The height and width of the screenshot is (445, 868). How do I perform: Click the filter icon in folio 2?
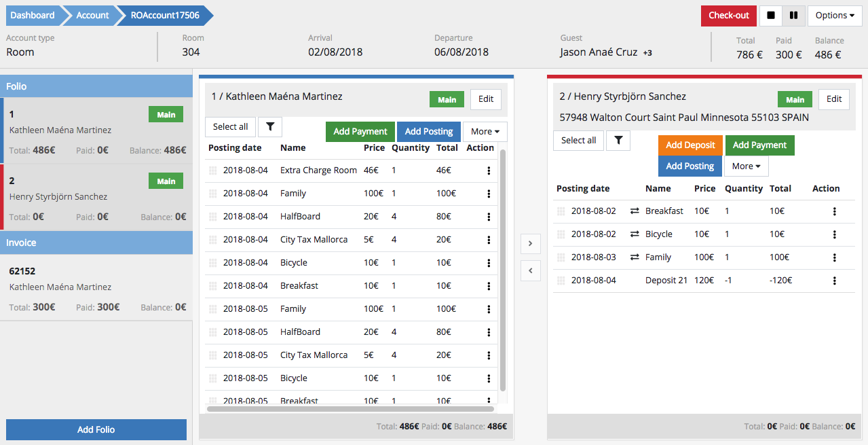(x=618, y=140)
